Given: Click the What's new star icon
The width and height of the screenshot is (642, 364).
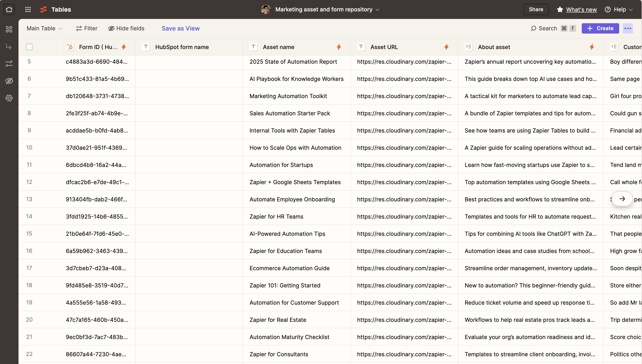Looking at the screenshot, I should click(x=560, y=9).
